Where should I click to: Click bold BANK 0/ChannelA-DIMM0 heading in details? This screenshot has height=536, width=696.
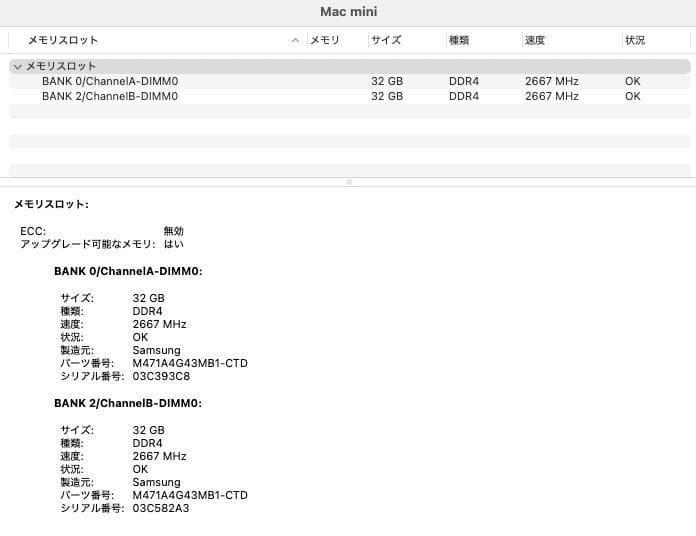128,271
